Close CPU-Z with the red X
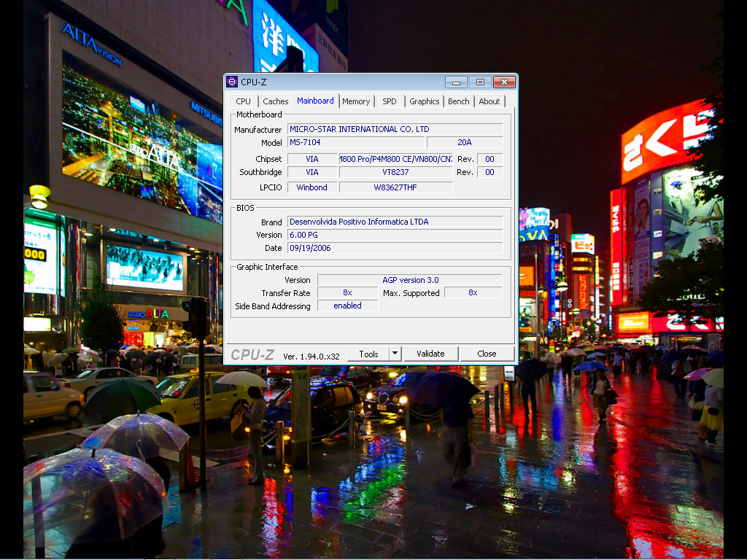Image resolution: width=747 pixels, height=560 pixels. click(x=505, y=82)
